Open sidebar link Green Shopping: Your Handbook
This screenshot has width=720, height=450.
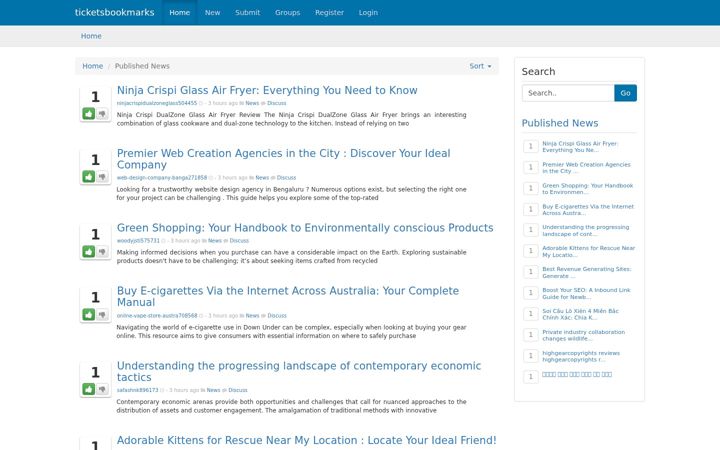click(587, 189)
